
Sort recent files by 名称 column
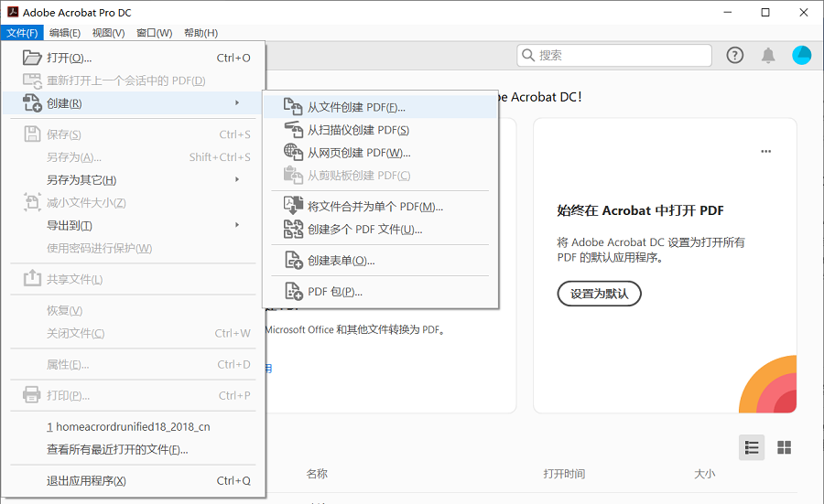317,474
